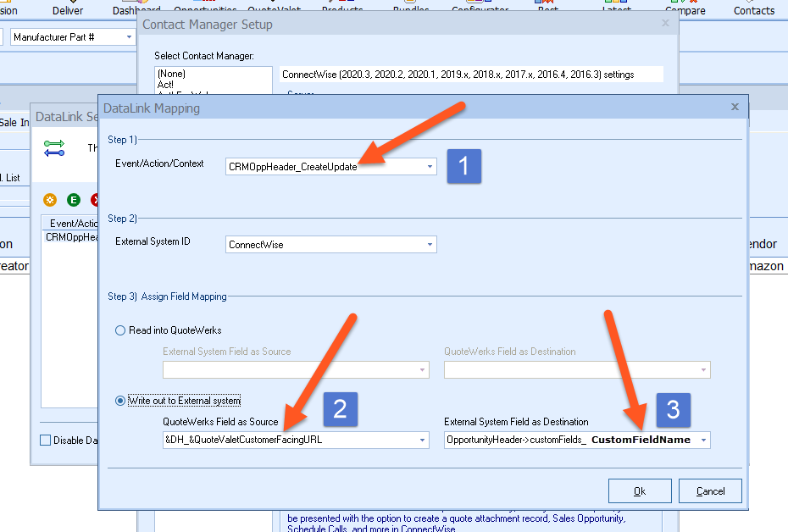Open the Deliver menu tab
The height and width of the screenshot is (532, 788).
[67, 10]
